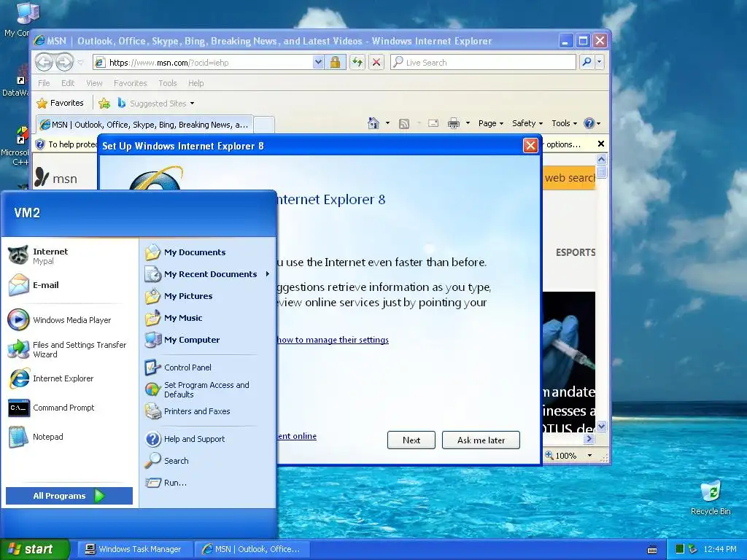Click the security padlock icon beside the address
The image size is (747, 560).
[x=335, y=63]
